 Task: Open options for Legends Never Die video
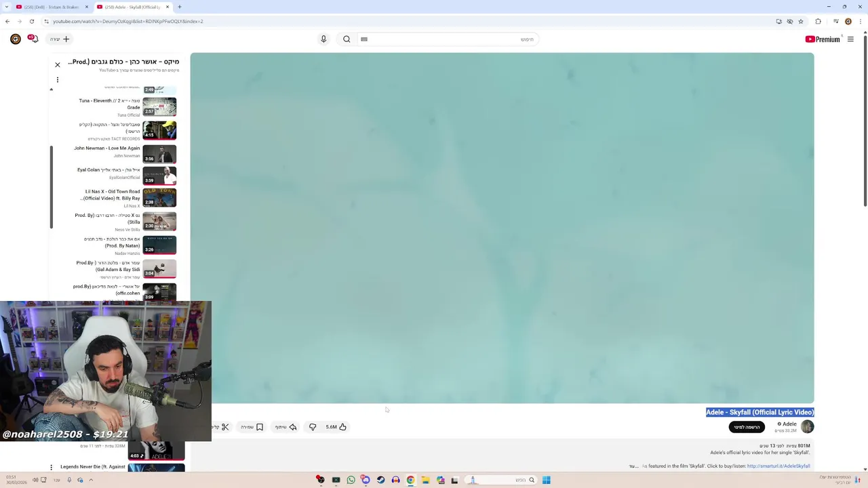pos(51,468)
